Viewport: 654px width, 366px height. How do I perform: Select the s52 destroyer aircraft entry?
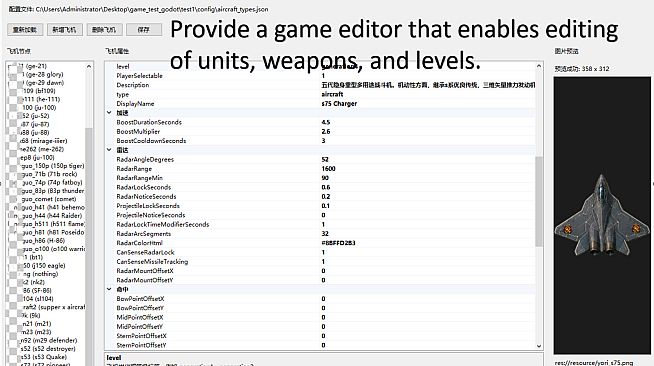(48, 348)
